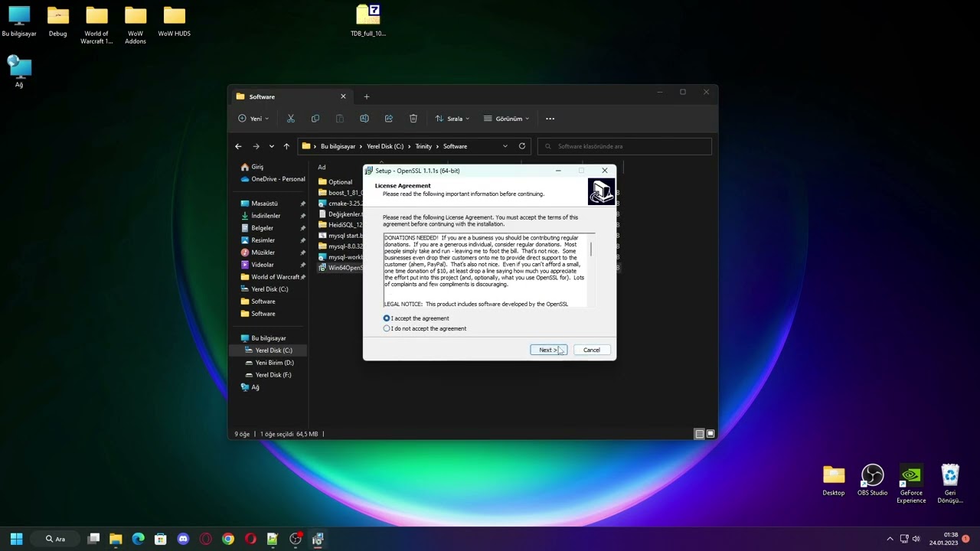Open Discord from the taskbar

(183, 539)
